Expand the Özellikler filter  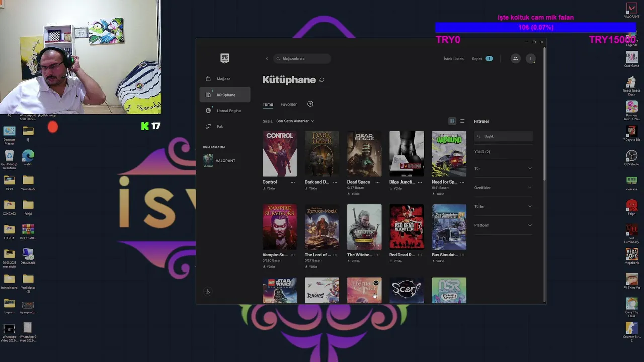tap(503, 188)
